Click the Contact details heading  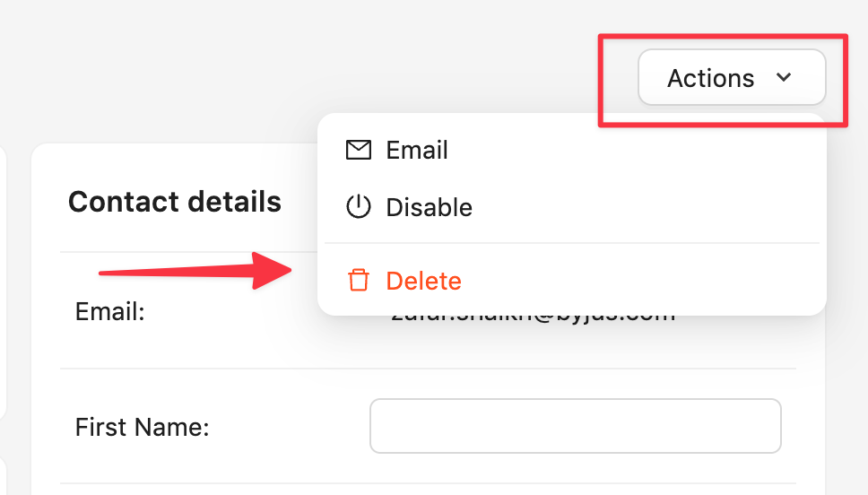[175, 202]
